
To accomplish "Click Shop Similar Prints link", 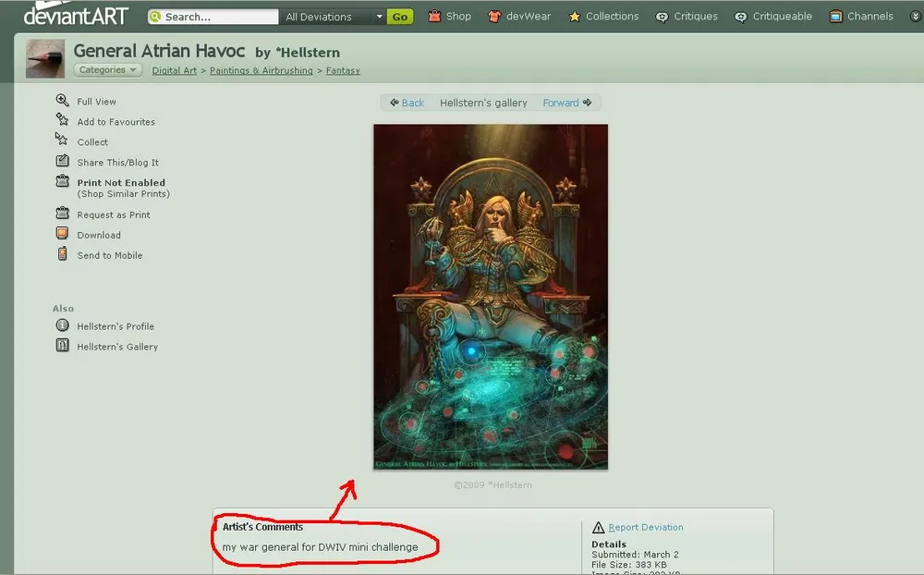I will pyautogui.click(x=124, y=193).
